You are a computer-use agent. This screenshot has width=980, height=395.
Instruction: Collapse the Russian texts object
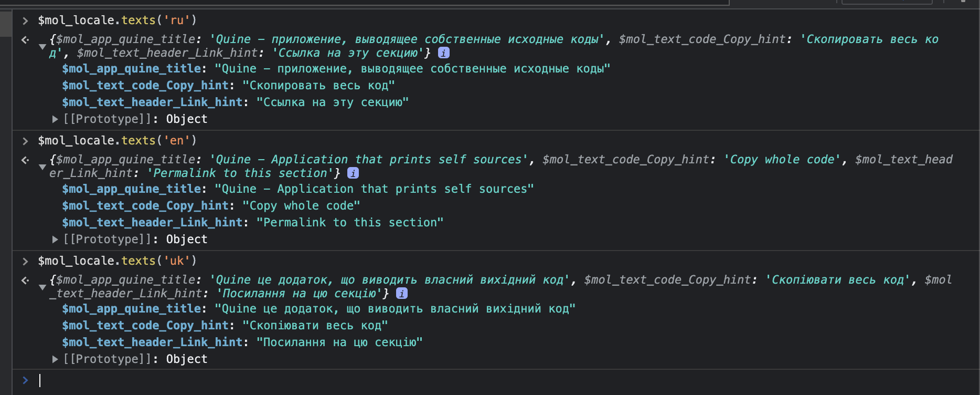point(42,47)
